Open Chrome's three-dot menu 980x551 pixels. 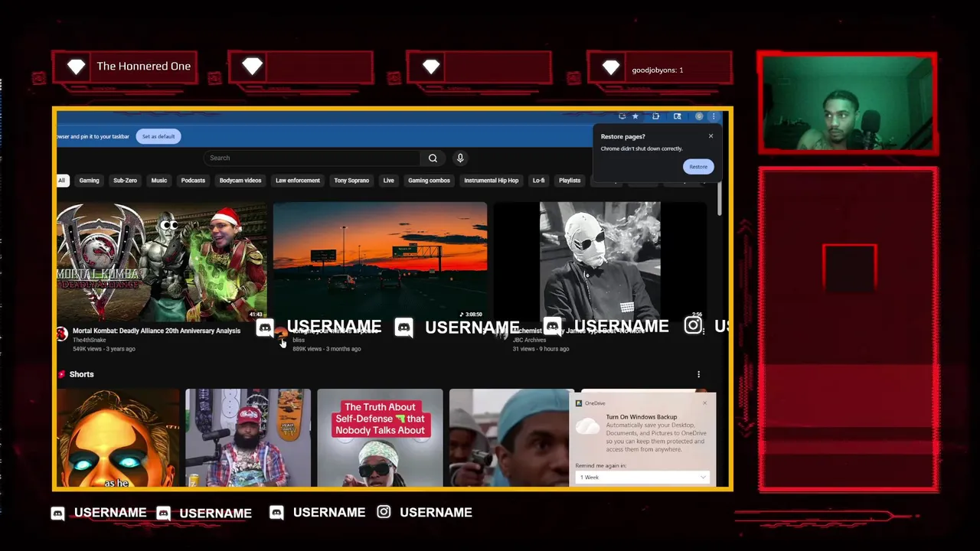pyautogui.click(x=714, y=116)
